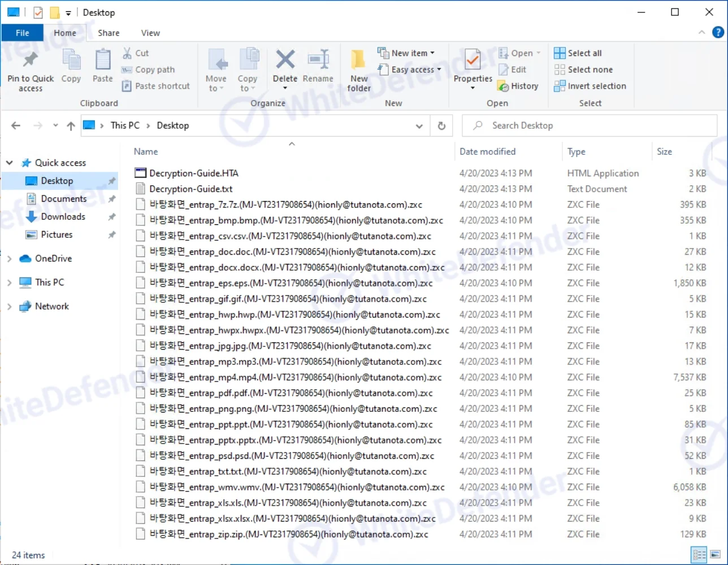Click the ribbon Help question mark icon
The height and width of the screenshot is (565, 728).
[x=717, y=33]
